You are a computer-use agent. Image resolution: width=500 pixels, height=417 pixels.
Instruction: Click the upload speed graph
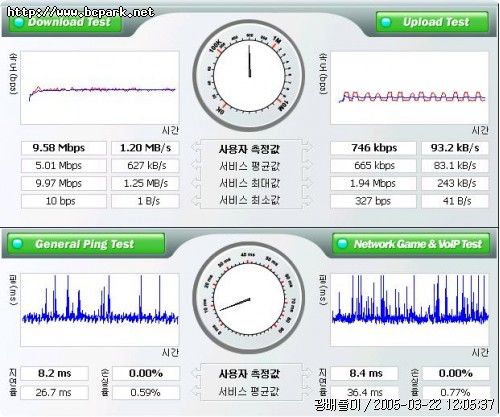[409, 88]
